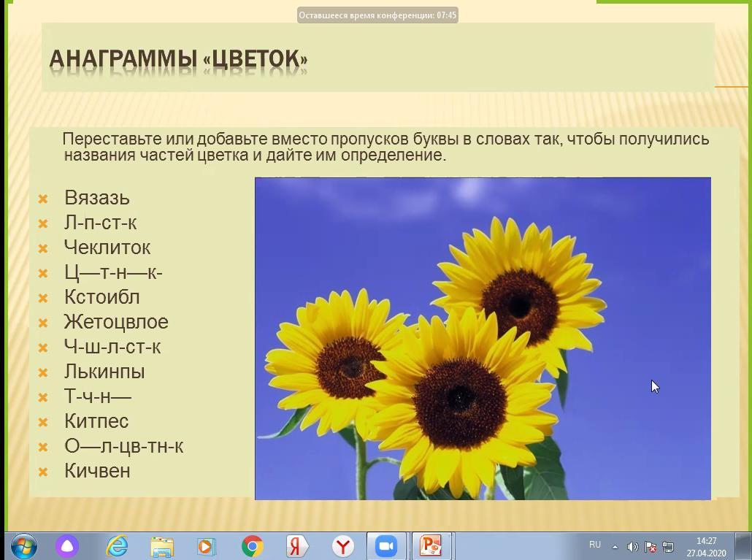The image size is (752, 560).
Task: Open the Alice voice assistant icon
Action: click(67, 546)
